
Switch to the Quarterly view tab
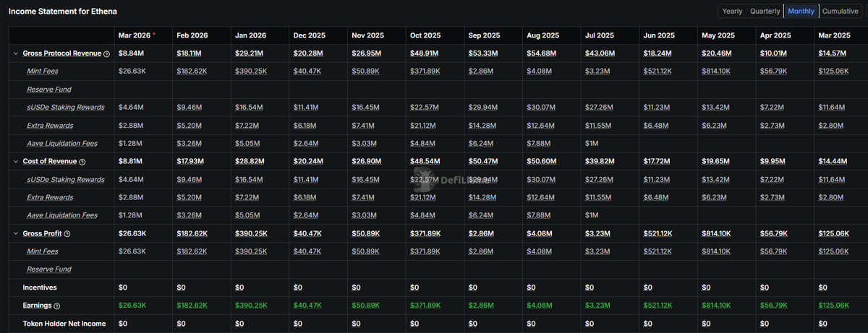pyautogui.click(x=765, y=11)
